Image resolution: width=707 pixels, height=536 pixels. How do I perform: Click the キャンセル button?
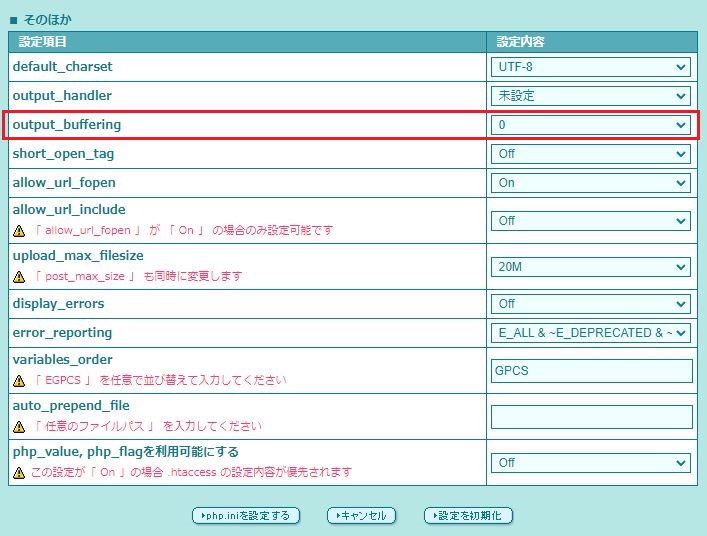pyautogui.click(x=362, y=516)
